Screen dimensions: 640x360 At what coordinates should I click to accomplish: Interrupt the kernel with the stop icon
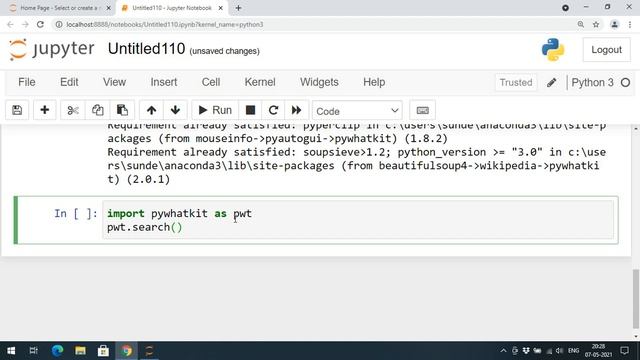click(250, 110)
